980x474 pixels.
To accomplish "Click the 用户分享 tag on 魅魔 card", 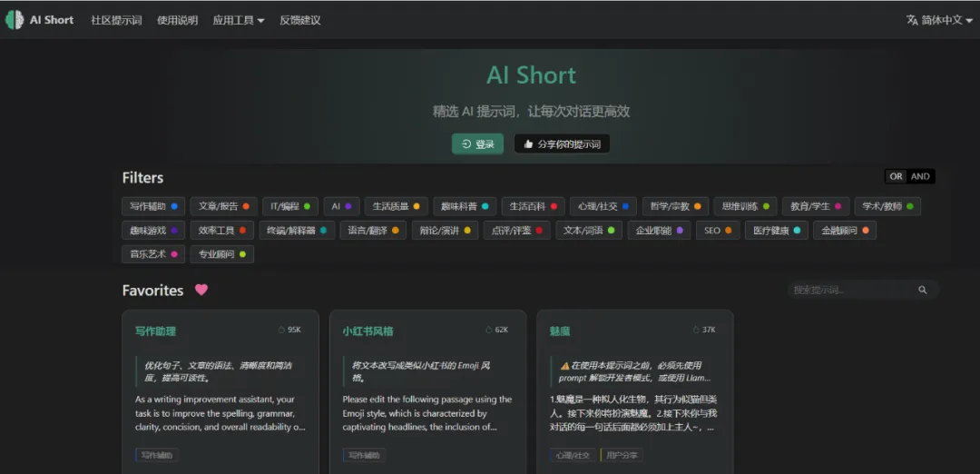I will click(x=622, y=455).
